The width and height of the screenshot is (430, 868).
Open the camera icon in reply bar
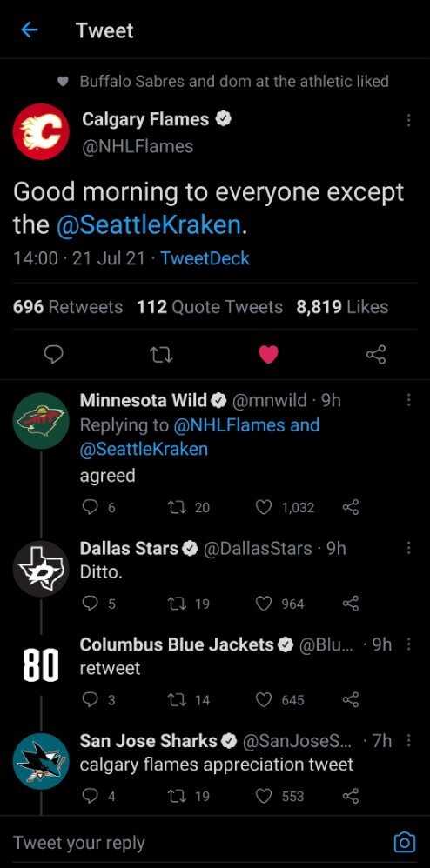click(x=404, y=842)
